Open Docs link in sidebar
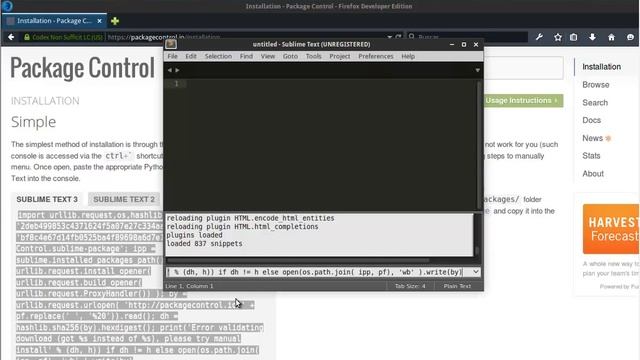Viewport: 640px width, 360px height. (x=591, y=120)
